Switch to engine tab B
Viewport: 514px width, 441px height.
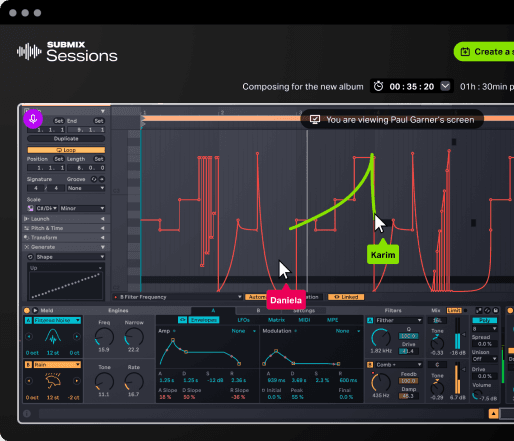(258, 311)
